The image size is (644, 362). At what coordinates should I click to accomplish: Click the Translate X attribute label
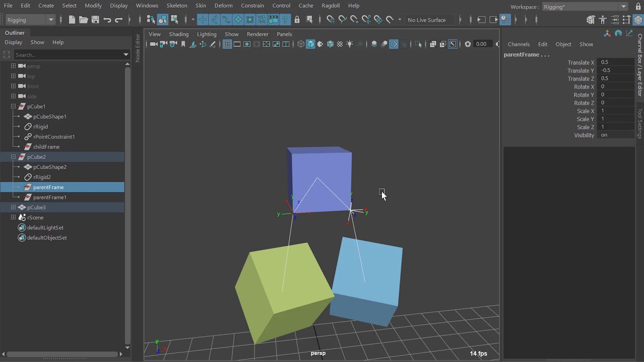point(581,63)
